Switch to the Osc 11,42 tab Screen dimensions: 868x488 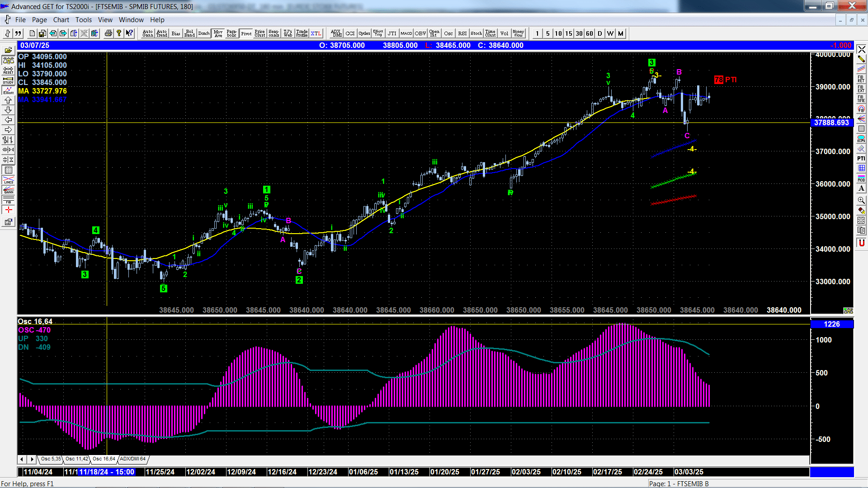77,459
